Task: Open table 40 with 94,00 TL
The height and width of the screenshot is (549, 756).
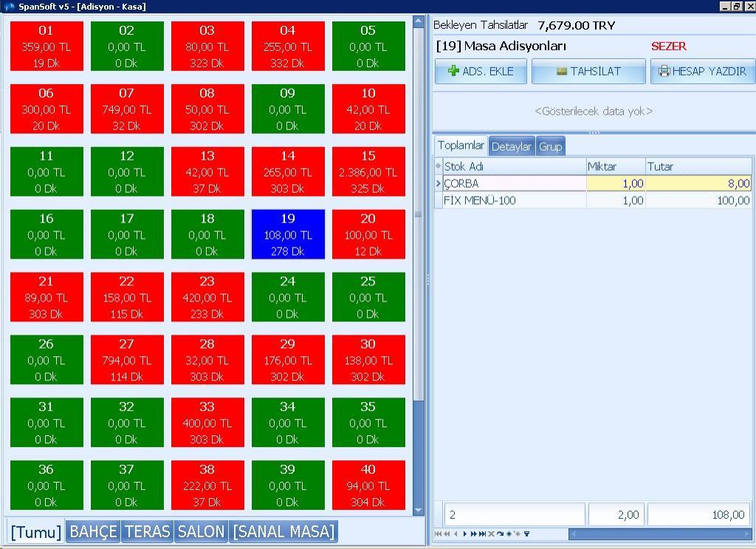Action: pyautogui.click(x=368, y=485)
